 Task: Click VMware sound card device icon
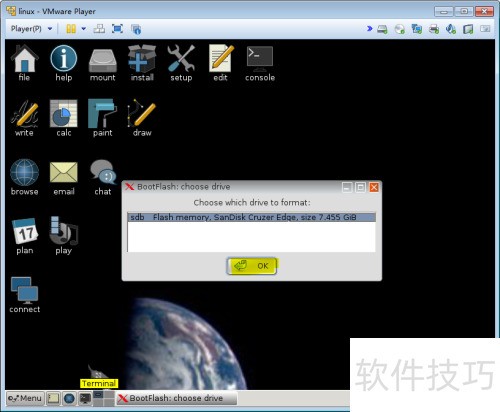451,29
